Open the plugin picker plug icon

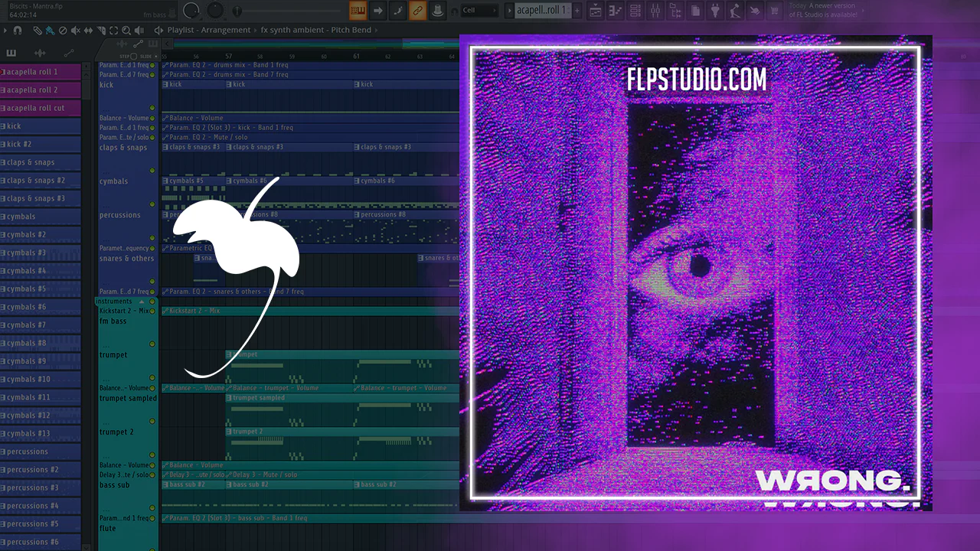(714, 11)
